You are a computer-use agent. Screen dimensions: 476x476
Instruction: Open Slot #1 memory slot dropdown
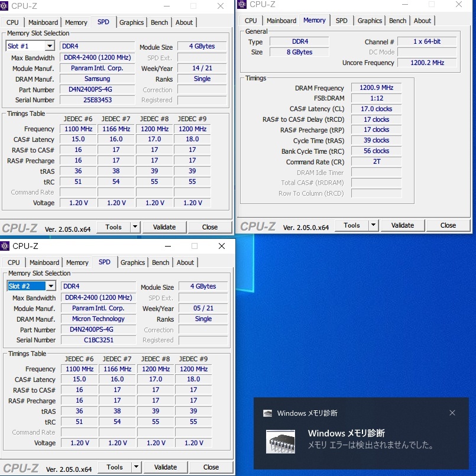pyautogui.click(x=50, y=46)
